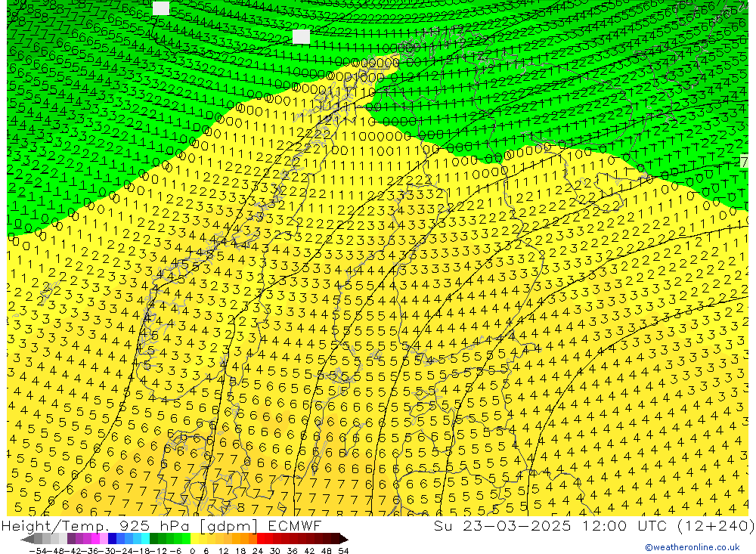Pick the bright red swatch in the legend
Screen dimensions: 756x554
[261, 539]
